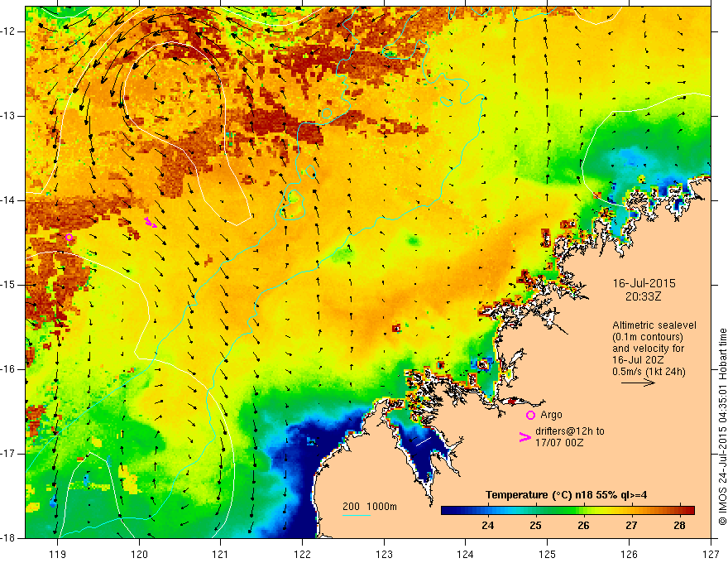
Task: Click the 'and velocity for' caption line
Action: coord(648,349)
